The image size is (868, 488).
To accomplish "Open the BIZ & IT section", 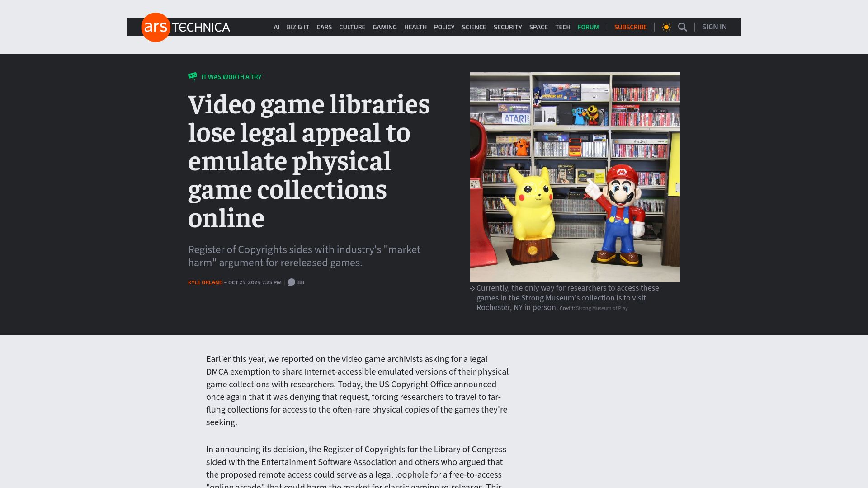I will tap(298, 27).
